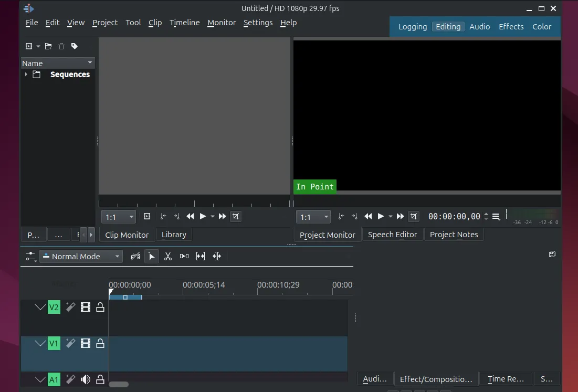Select the Slip tool in timeline toolbar
This screenshot has height=392, width=578.
pos(201,256)
